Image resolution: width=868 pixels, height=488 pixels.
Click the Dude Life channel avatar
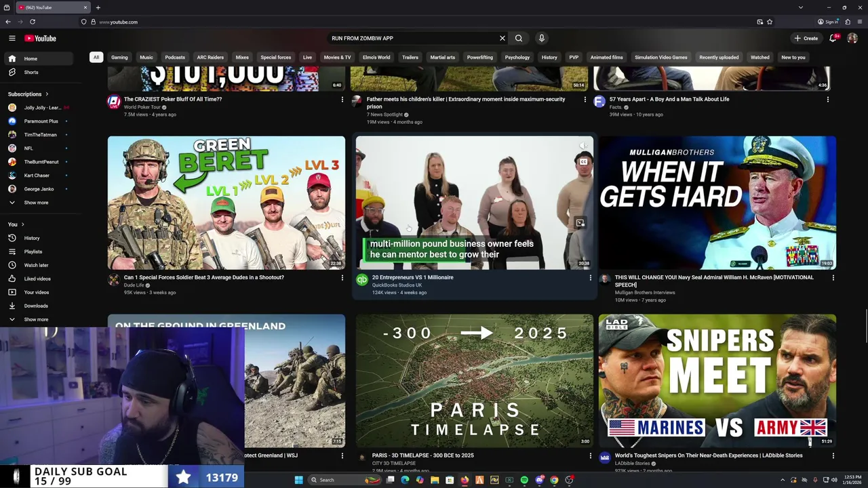click(113, 280)
